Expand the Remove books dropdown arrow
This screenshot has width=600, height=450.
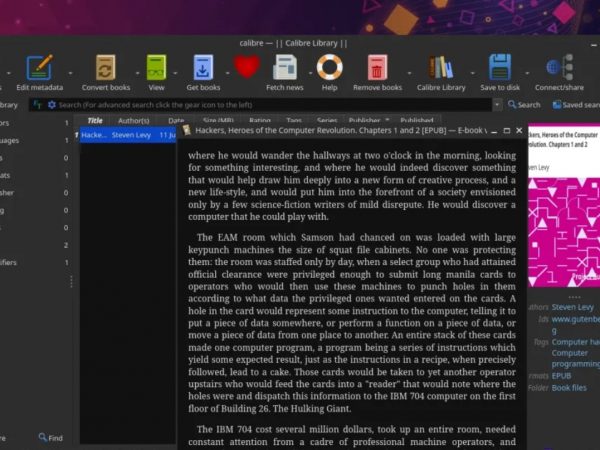click(409, 73)
